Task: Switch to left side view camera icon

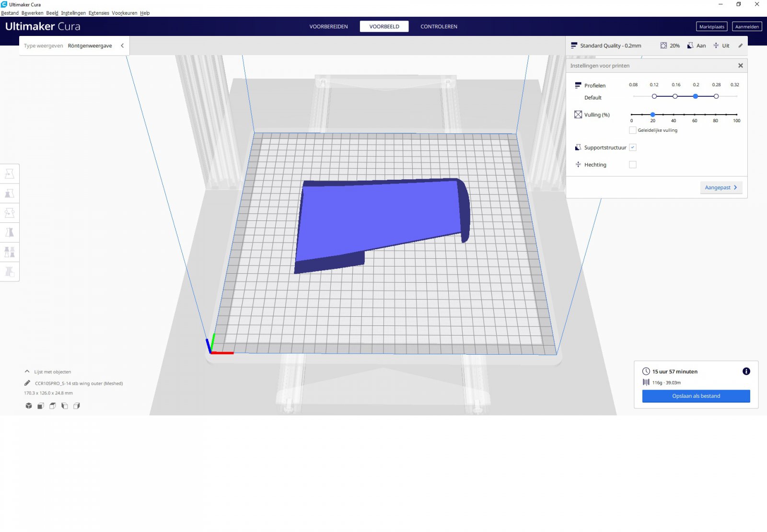Action: [x=65, y=406]
